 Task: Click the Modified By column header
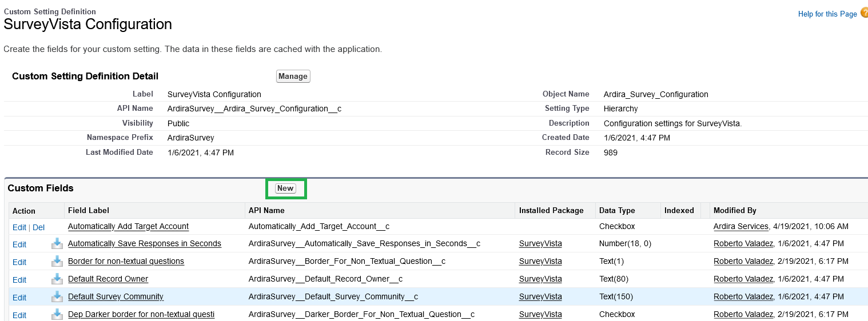735,211
